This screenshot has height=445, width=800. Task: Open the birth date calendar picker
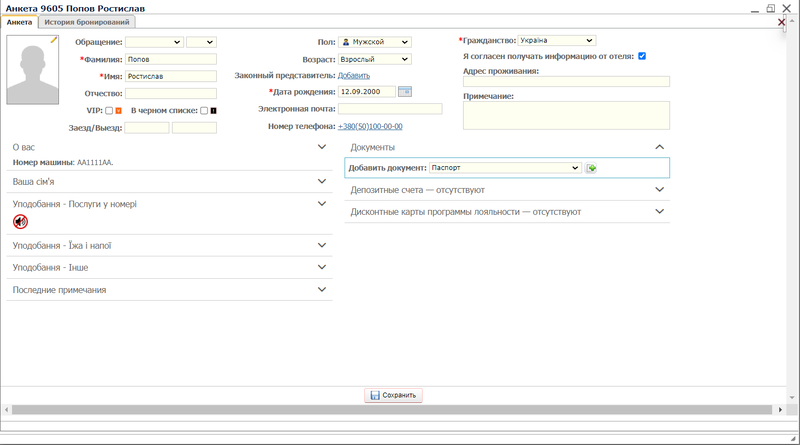405,92
